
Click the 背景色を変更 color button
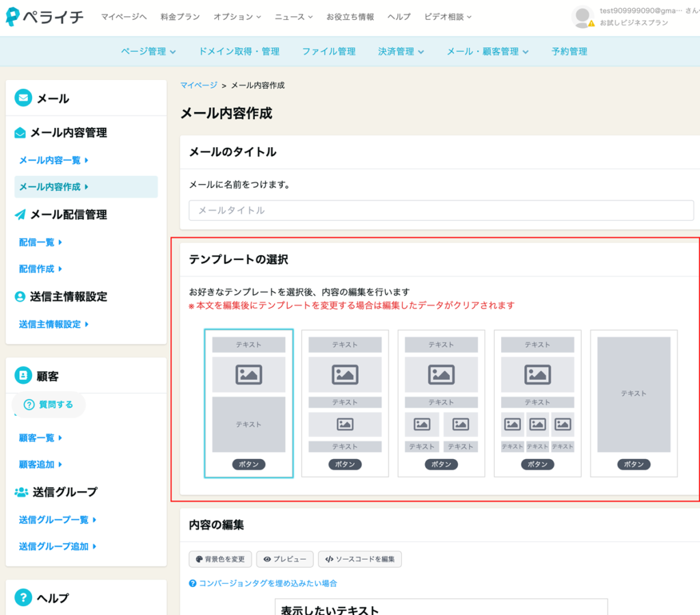pos(220,559)
